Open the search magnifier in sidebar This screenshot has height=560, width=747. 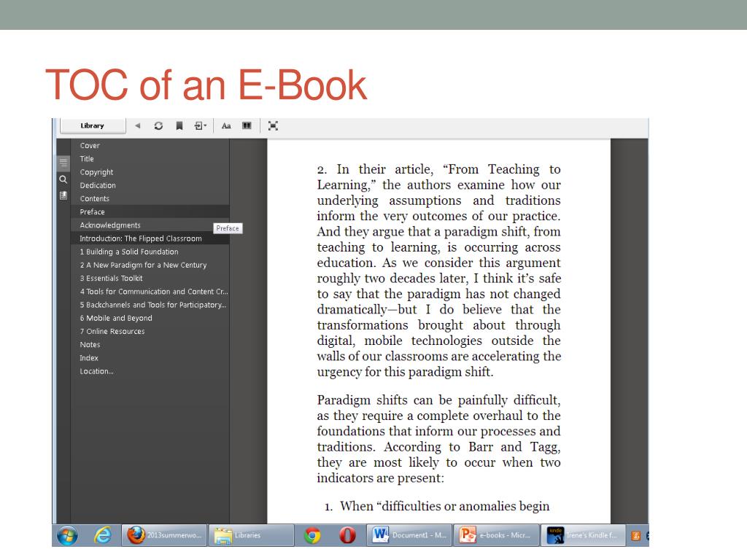(63, 179)
